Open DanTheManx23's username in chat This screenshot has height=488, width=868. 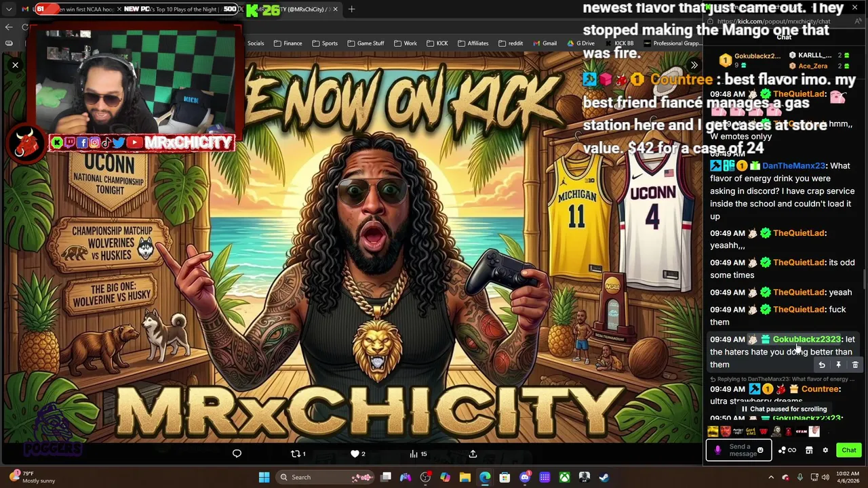[x=793, y=165]
